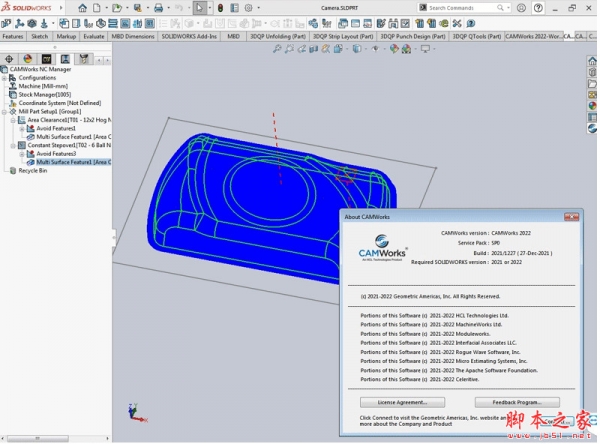600x444 pixels.
Task: Click the Open document folder icon
Action: [x=117, y=8]
